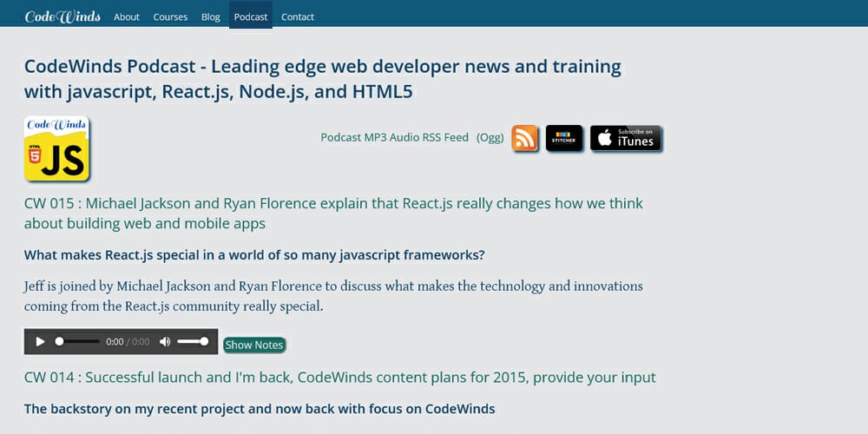
Task: Open the About menu item
Action: [x=127, y=16]
